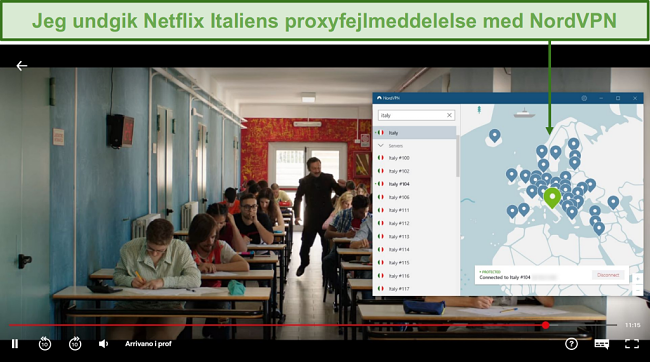Viewport: 650px width, 362px height.
Task: Skip forward 10 seconds in the video
Action: (75, 344)
